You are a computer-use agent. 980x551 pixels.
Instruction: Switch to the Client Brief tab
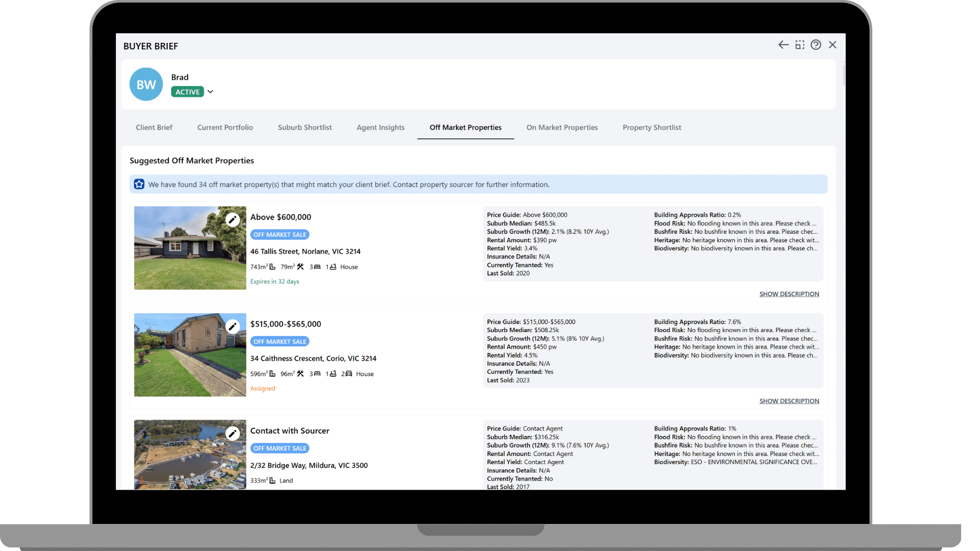coord(154,128)
